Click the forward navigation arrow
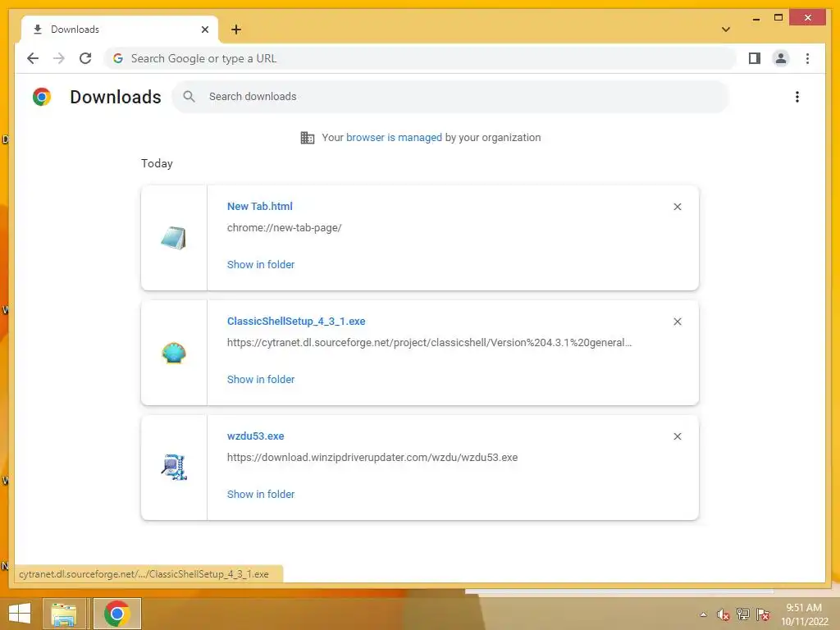Screen dimensions: 840x630 click(59, 58)
